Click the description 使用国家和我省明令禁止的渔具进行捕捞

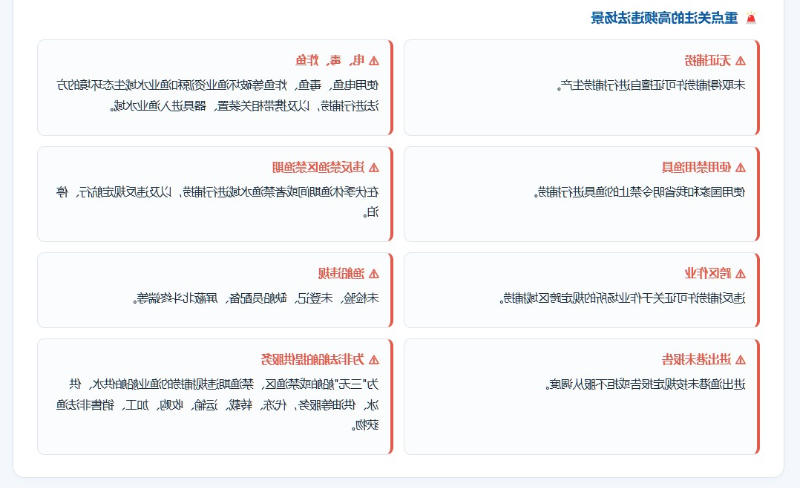[x=640, y=192]
